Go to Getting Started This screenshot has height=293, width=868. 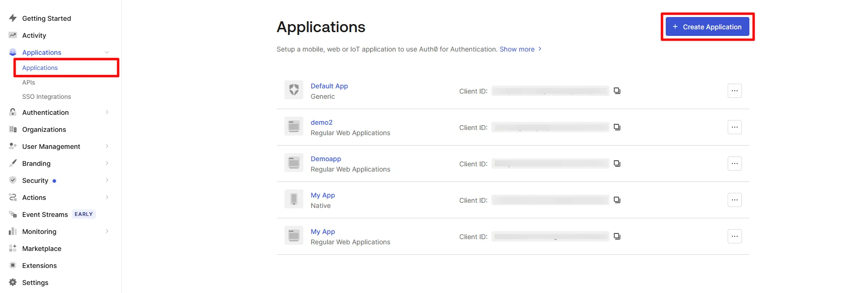click(46, 18)
